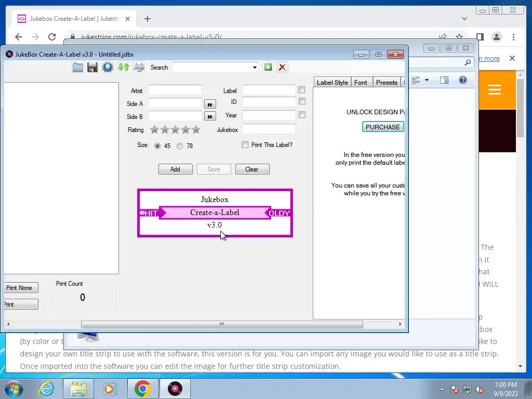Set rating to one star
The width and height of the screenshot is (532, 399).
click(x=154, y=129)
